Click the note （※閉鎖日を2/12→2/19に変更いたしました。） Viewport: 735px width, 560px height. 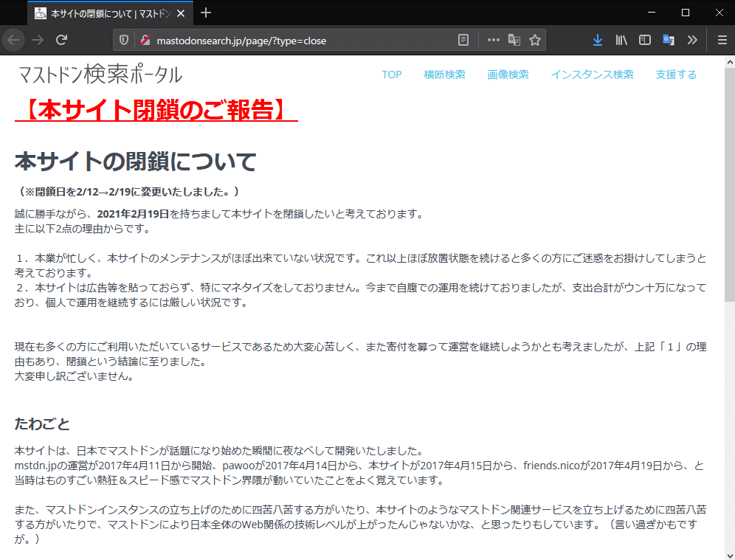(x=129, y=192)
